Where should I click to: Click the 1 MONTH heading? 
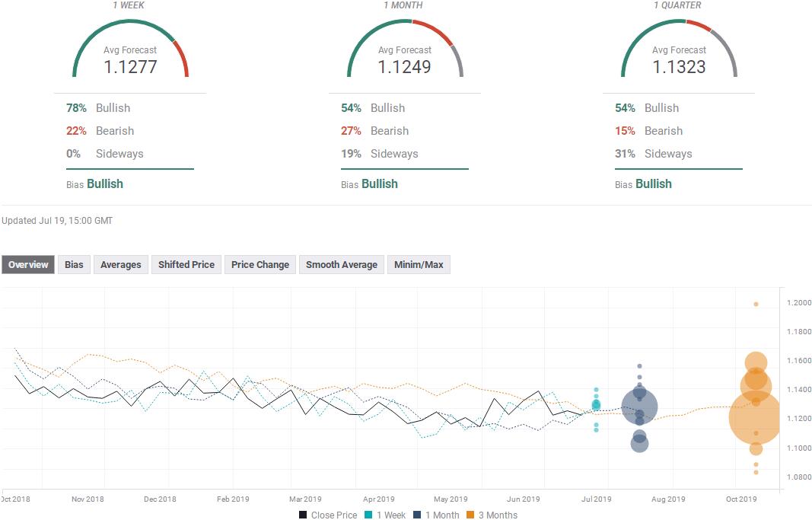pyautogui.click(x=403, y=5)
